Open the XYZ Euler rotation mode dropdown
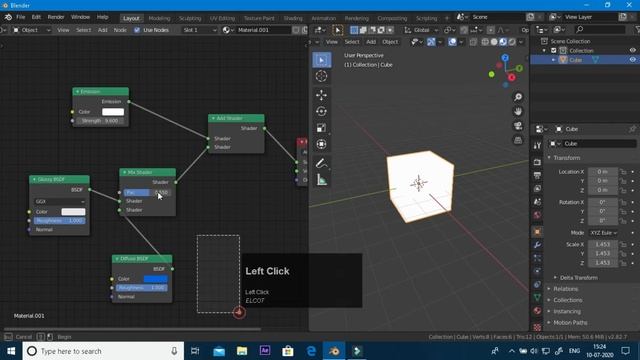Image resolution: width=640 pixels, height=360 pixels. coord(603,233)
